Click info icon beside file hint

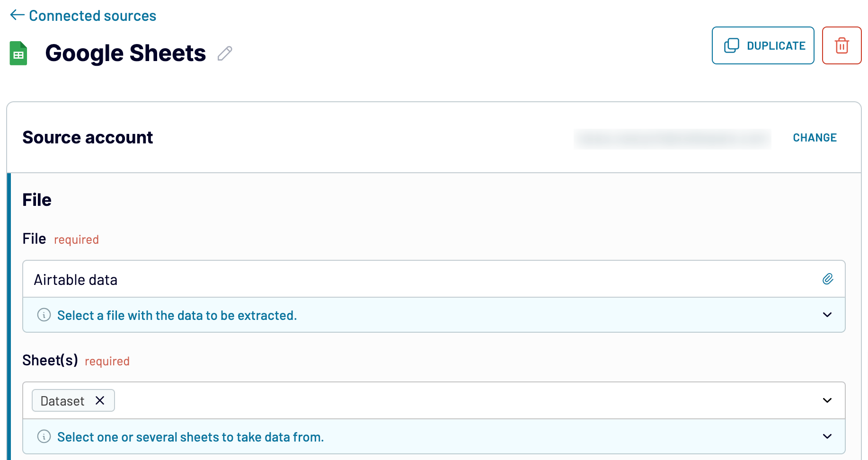pos(44,315)
